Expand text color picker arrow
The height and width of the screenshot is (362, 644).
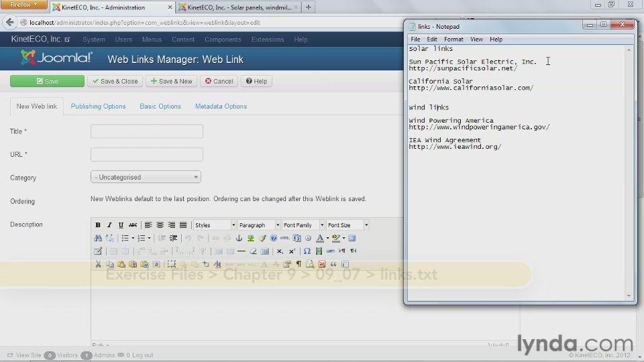click(327, 238)
